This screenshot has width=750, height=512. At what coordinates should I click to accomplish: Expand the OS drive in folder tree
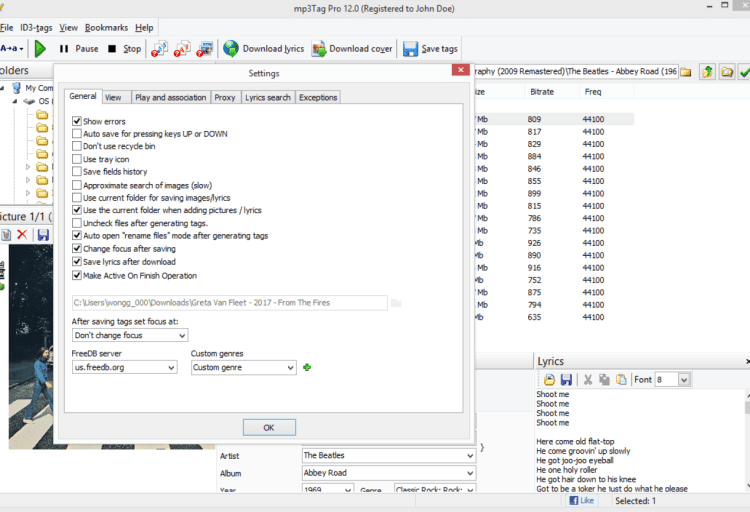click(x=15, y=101)
